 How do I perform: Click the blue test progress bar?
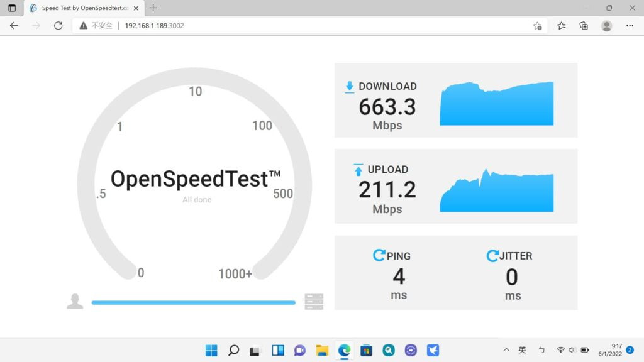coord(194,302)
